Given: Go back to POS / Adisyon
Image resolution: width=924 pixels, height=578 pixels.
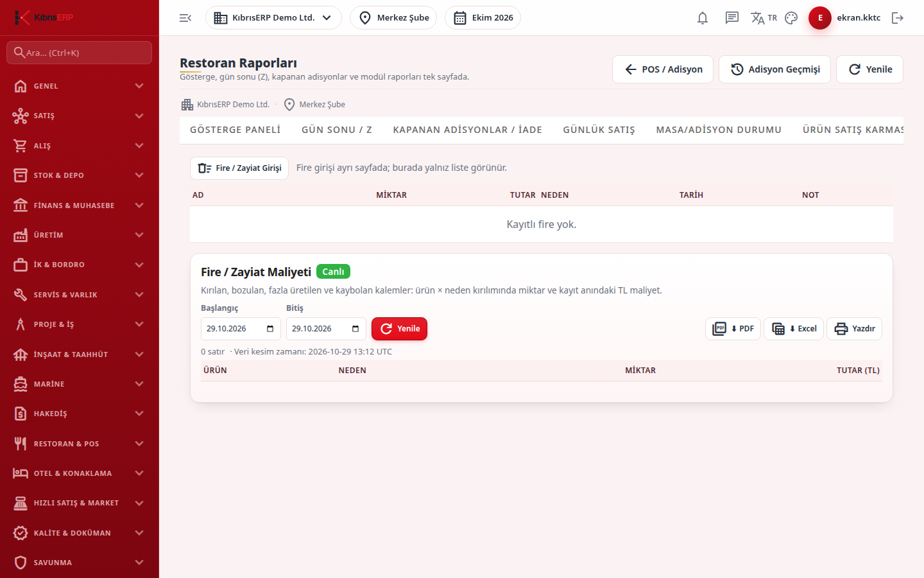Looking at the screenshot, I should point(663,69).
